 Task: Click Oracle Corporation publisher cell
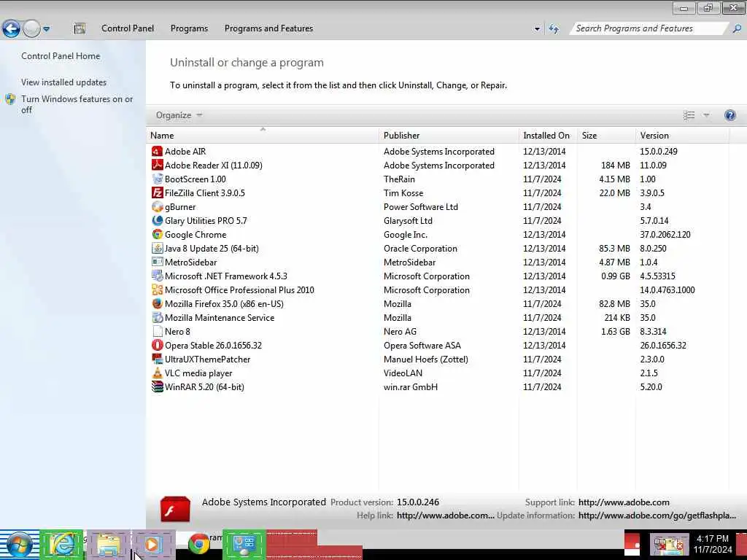[x=420, y=249]
